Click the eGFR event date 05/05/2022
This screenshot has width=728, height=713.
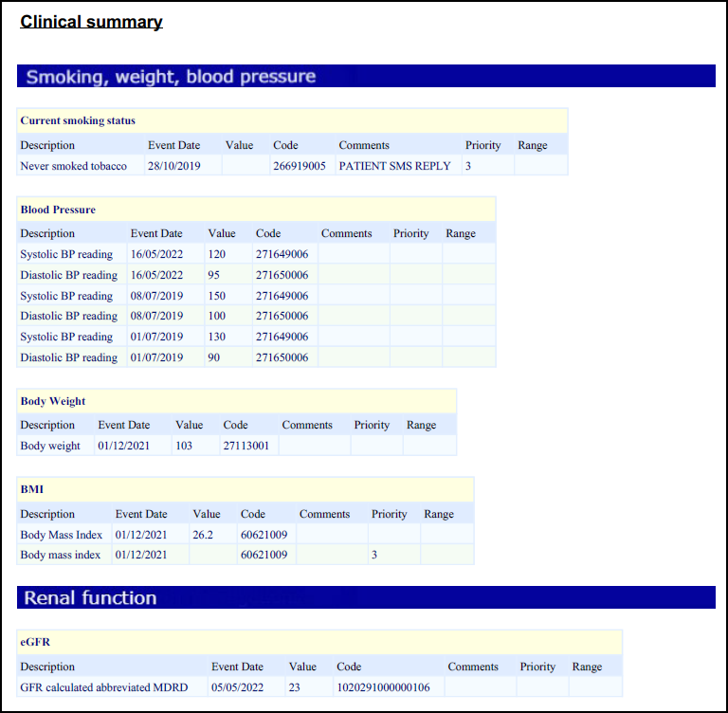(x=237, y=687)
